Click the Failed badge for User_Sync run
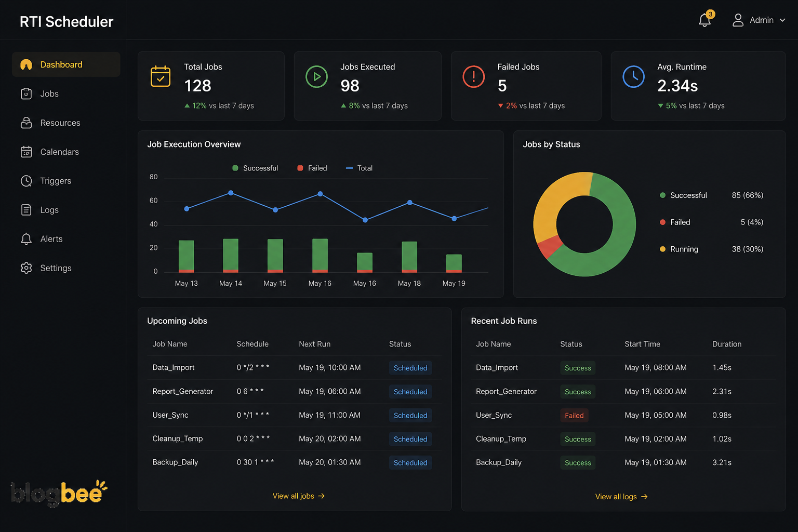The width and height of the screenshot is (798, 532). tap(574, 416)
